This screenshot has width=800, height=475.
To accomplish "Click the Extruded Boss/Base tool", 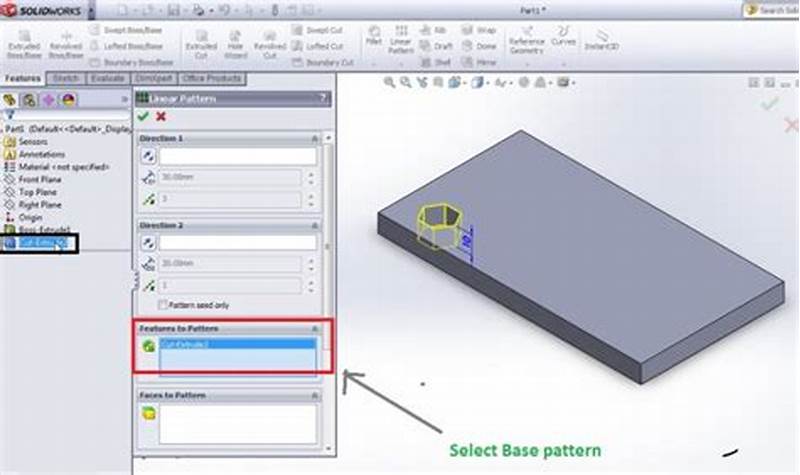I will point(24,44).
